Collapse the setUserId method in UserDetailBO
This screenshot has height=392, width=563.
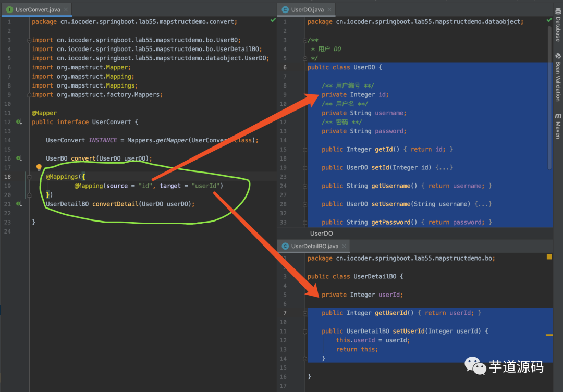[x=305, y=332]
